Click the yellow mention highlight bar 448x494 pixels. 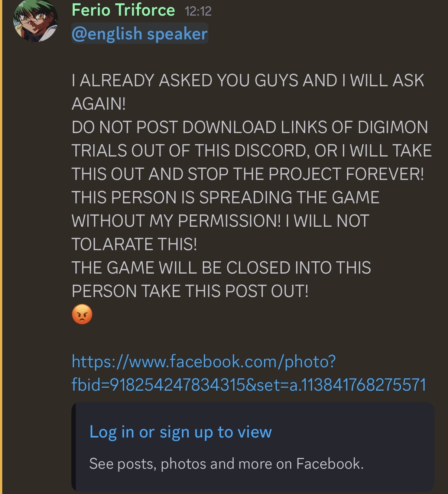pyautogui.click(x=1, y=247)
